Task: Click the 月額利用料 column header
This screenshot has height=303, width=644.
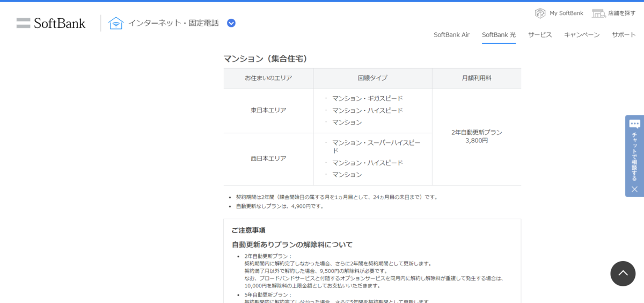Action: click(x=477, y=78)
